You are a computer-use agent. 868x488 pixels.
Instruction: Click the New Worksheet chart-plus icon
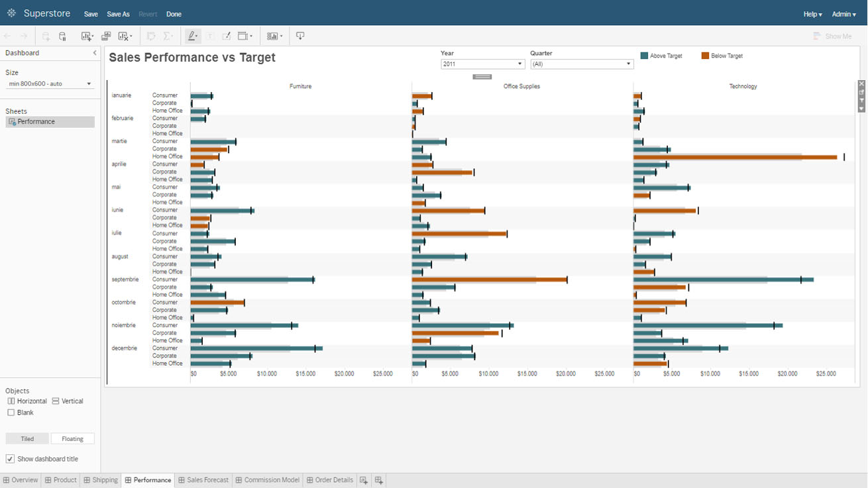click(86, 36)
